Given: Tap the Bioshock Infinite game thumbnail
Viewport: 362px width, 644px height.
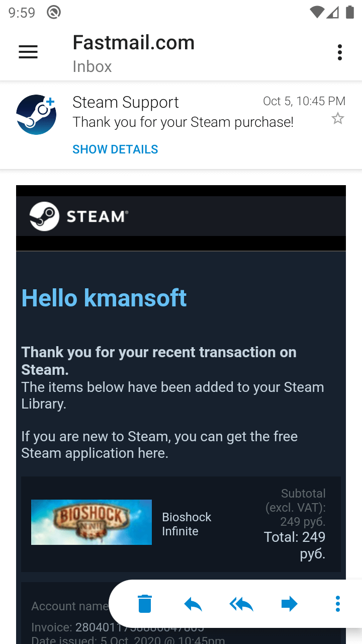Looking at the screenshot, I should [92, 522].
